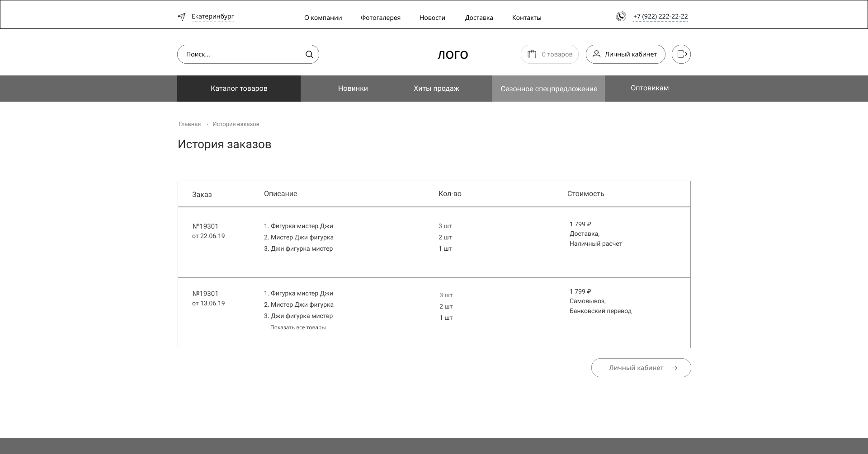
Task: Open the О компании page
Action: 323,18
